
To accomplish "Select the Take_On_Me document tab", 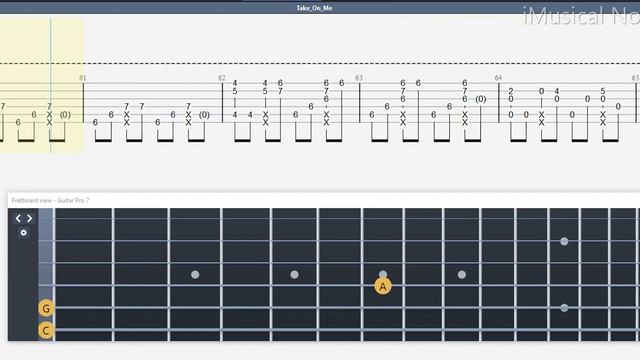I will coord(314,8).
